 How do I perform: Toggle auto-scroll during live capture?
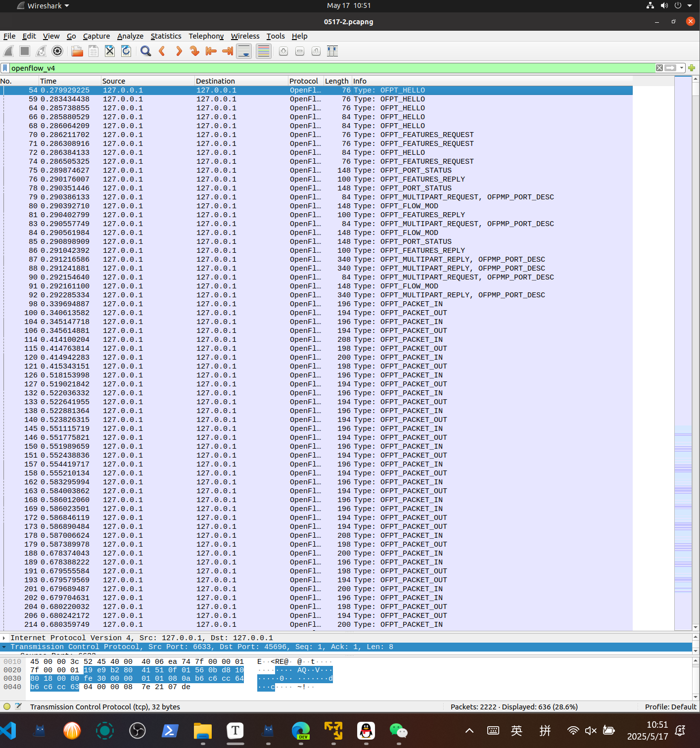[x=244, y=51]
